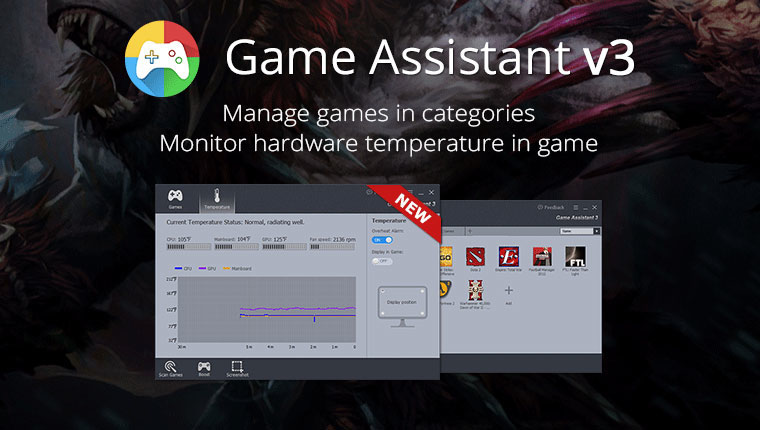760x430 pixels.
Task: Choose the monitor Display position selector
Action: [402, 307]
